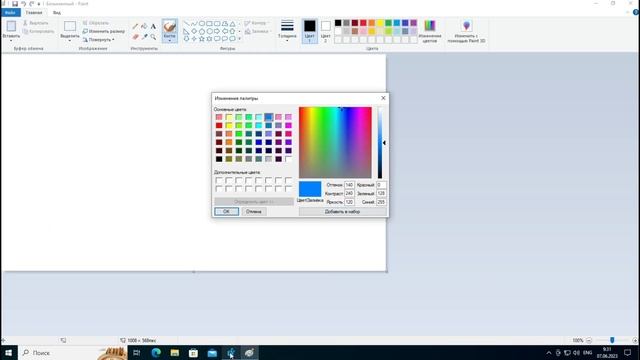This screenshot has height=360, width=640.
Task: Click the status bar zoom slider handle
Action: pyautogui.click(x=612, y=340)
